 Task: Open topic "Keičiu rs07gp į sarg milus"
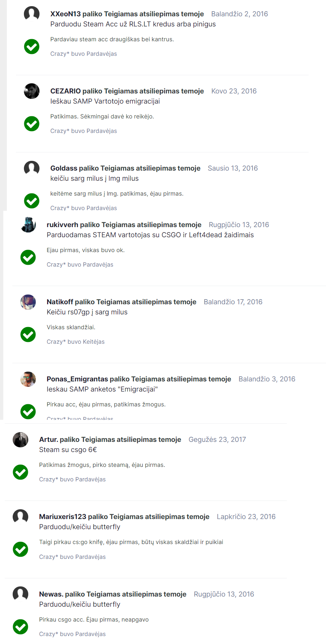pos(87,312)
